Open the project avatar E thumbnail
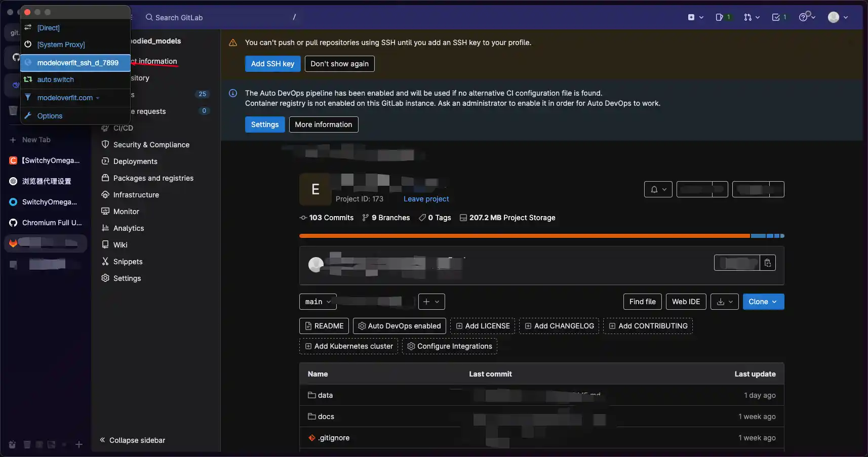The image size is (868, 457). click(315, 189)
